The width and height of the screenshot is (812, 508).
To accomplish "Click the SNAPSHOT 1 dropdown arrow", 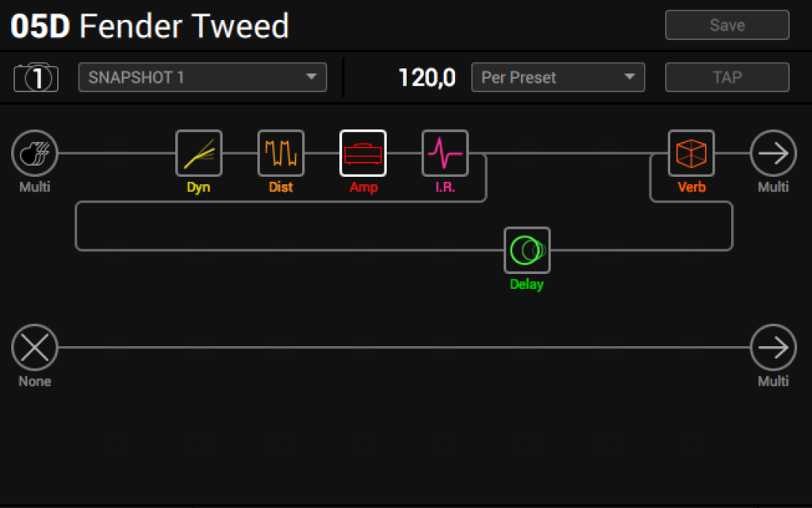I will point(311,77).
